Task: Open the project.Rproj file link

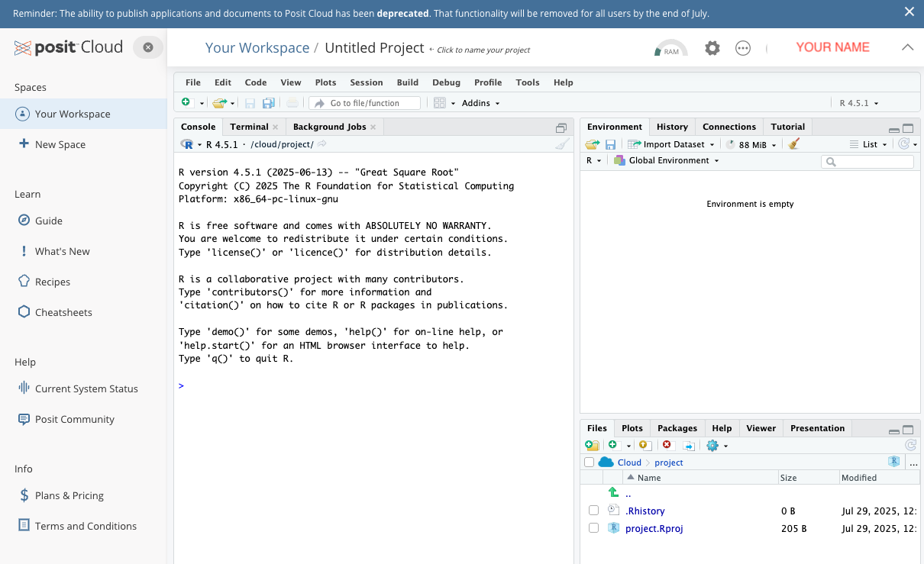Action: (654, 528)
